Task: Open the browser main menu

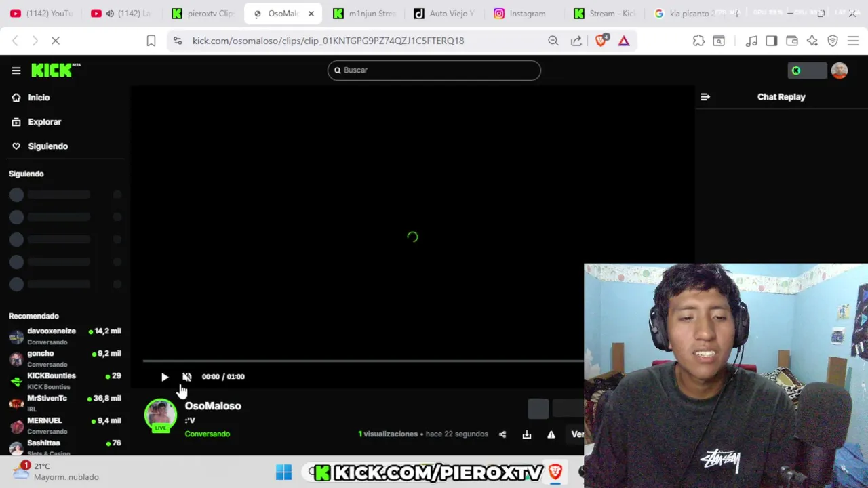Action: coord(853,41)
